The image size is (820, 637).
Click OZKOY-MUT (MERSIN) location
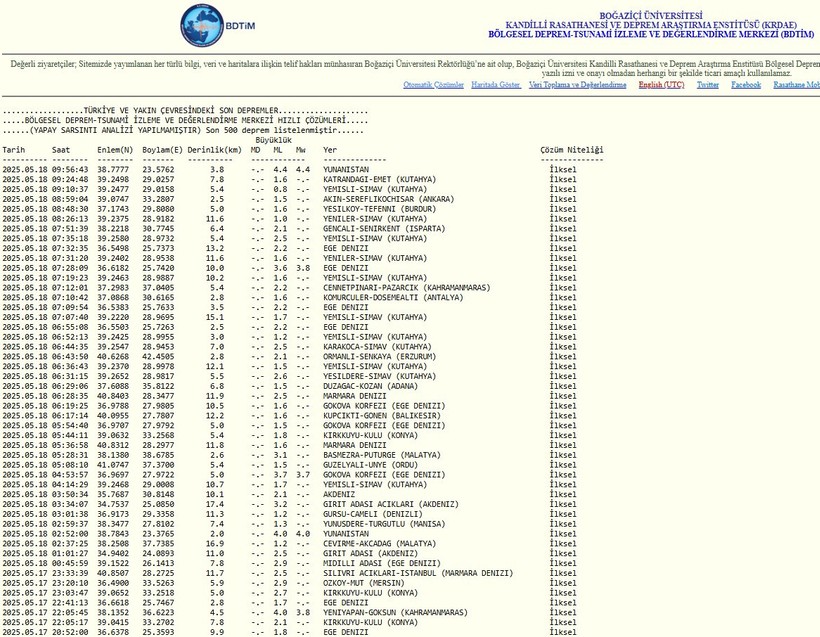(x=363, y=583)
